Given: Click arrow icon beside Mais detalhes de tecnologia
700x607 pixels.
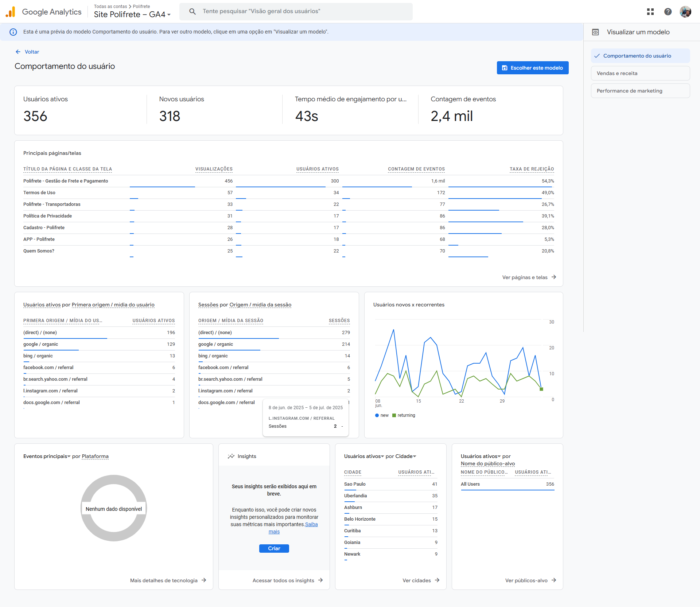Looking at the screenshot, I should 204,580.
